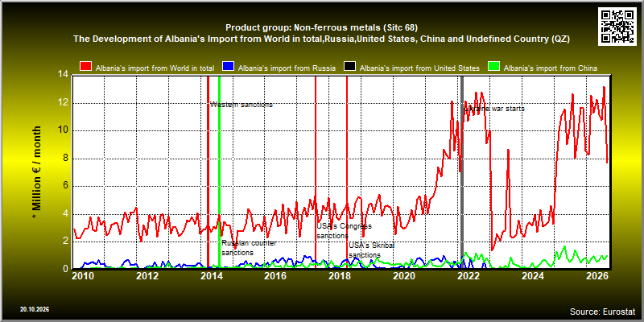644x322 pixels.
Task: Select legend label "Albania's import from Russia"
Action: point(287,68)
